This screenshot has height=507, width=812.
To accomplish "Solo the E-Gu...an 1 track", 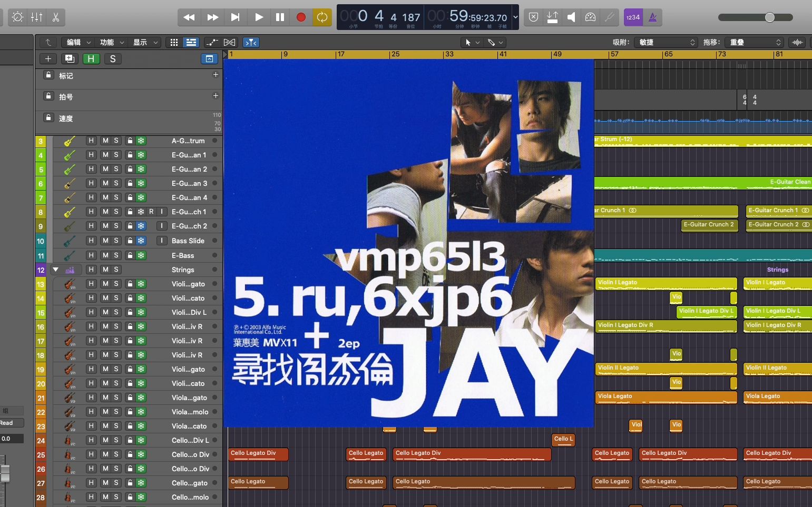I will point(116,155).
